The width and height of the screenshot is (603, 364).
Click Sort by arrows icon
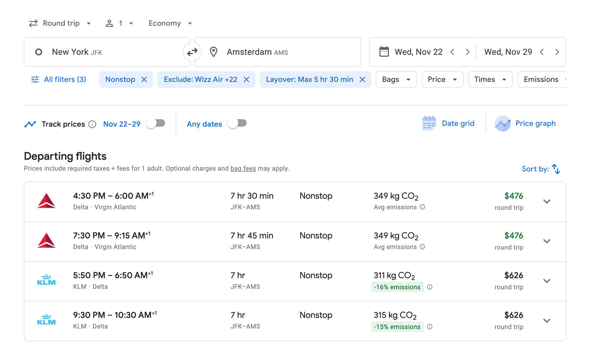556,169
